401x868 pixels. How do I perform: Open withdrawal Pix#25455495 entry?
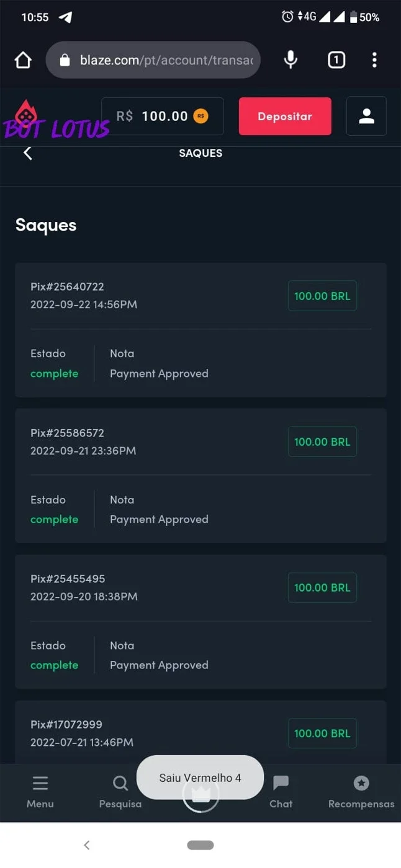[200, 622]
